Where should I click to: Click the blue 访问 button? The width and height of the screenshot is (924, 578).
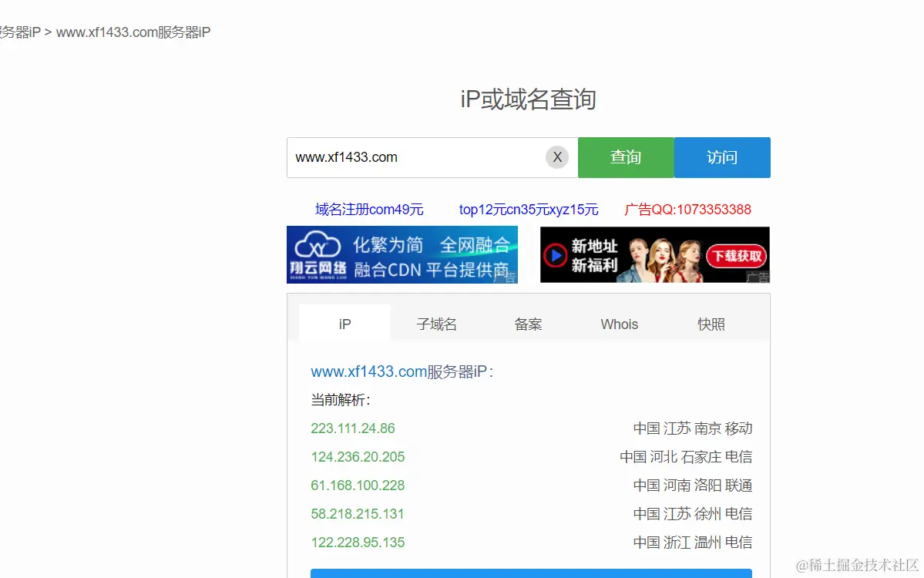pyautogui.click(x=722, y=157)
